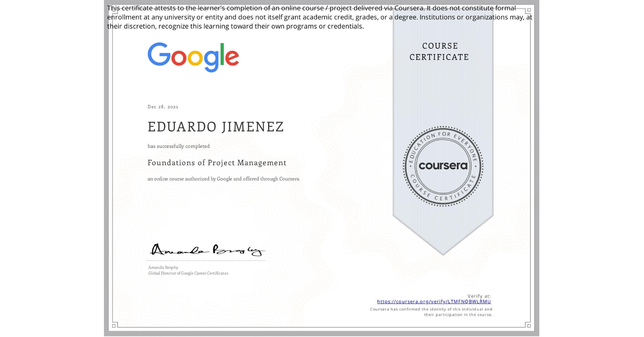Select the name EDUARDO JIMENEZ
The height and width of the screenshot is (337, 644).
[216, 127]
